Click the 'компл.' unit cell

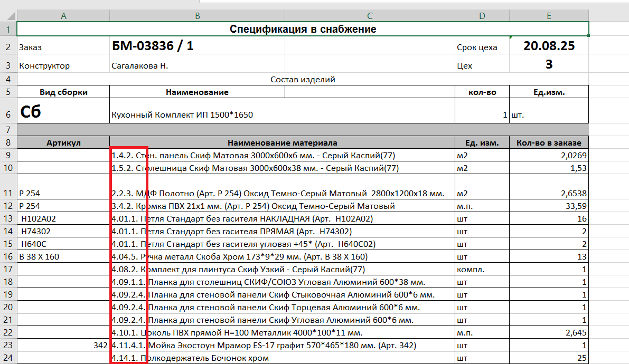coord(482,270)
